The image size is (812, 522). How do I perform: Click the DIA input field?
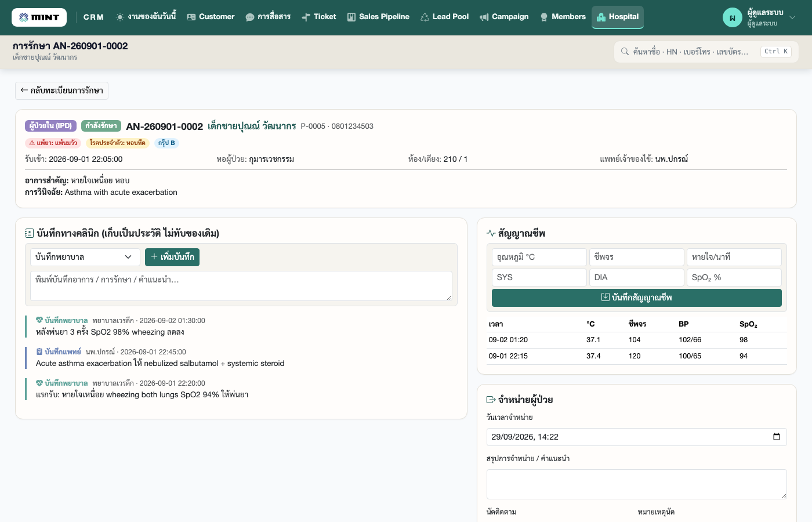637,277
